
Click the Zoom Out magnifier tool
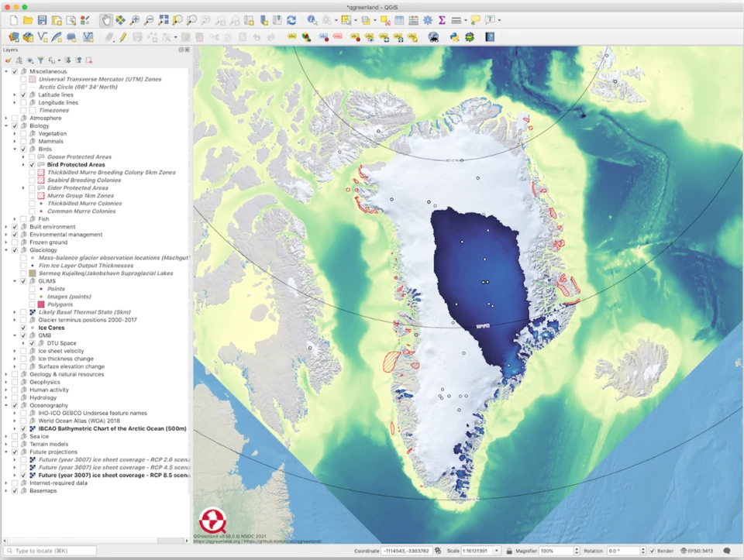coord(149,20)
